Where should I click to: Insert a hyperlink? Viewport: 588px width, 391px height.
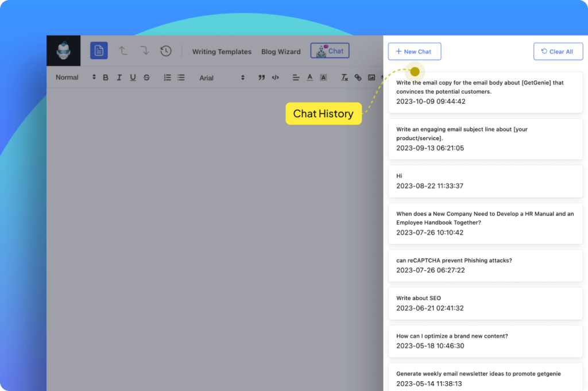coord(358,78)
